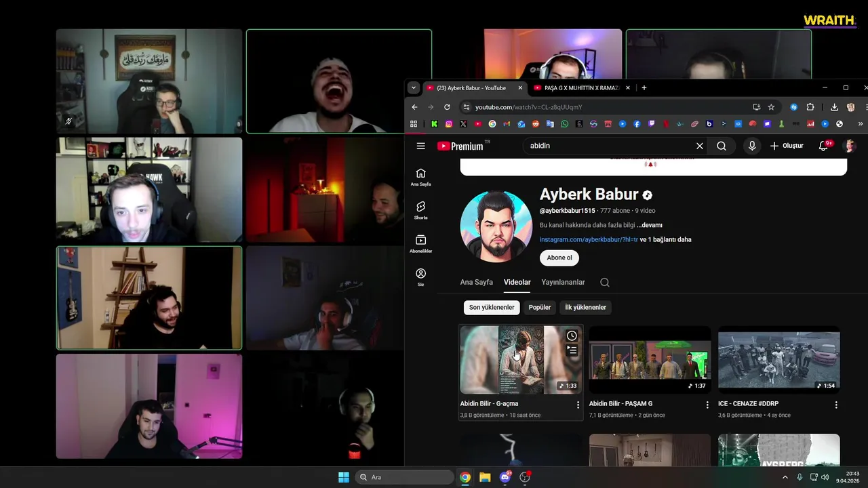Viewport: 868px width, 488px height.
Task: Open the instagram.com/ayberkbabur link
Action: click(x=589, y=239)
